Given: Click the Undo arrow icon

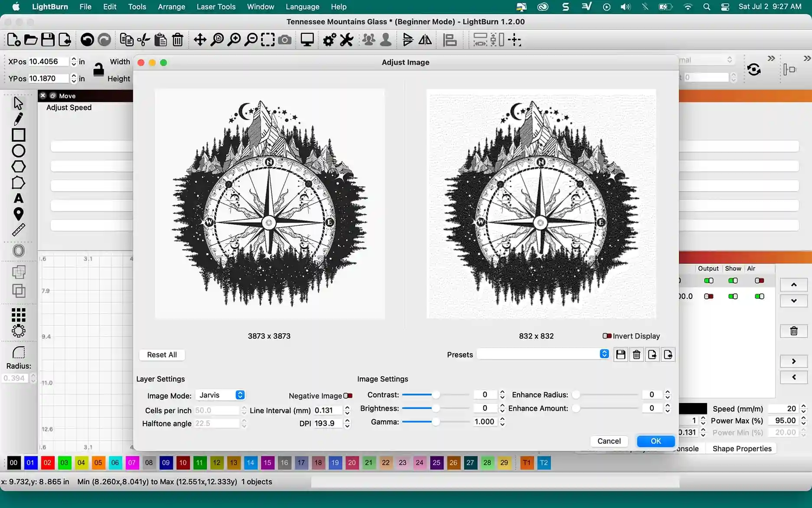Looking at the screenshot, I should click(87, 40).
